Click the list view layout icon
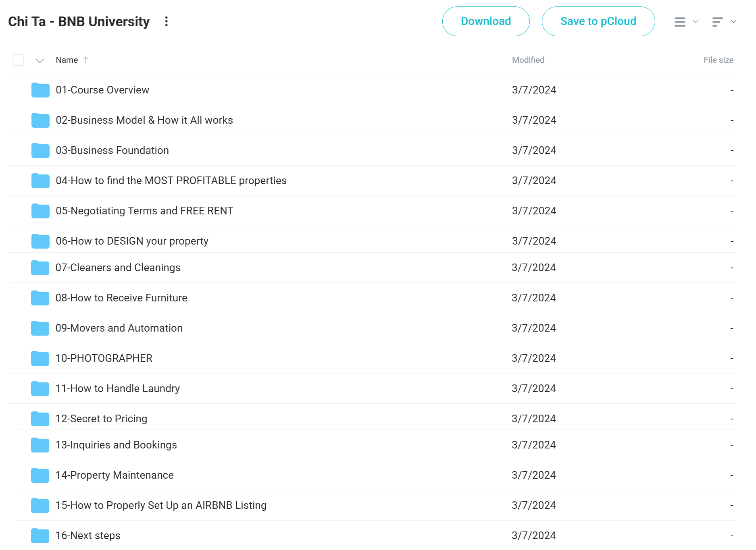 click(x=680, y=22)
